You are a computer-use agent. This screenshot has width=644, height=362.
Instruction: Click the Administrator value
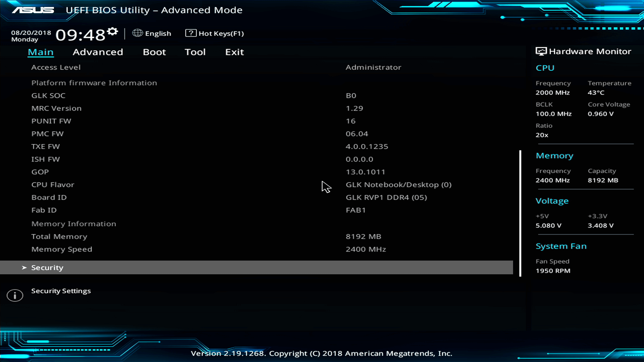373,67
